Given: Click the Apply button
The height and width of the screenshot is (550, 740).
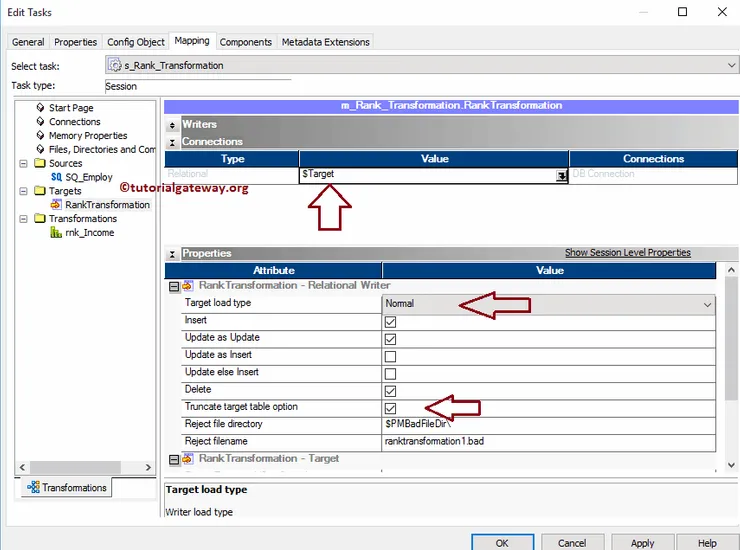Looking at the screenshot, I should [x=642, y=543].
